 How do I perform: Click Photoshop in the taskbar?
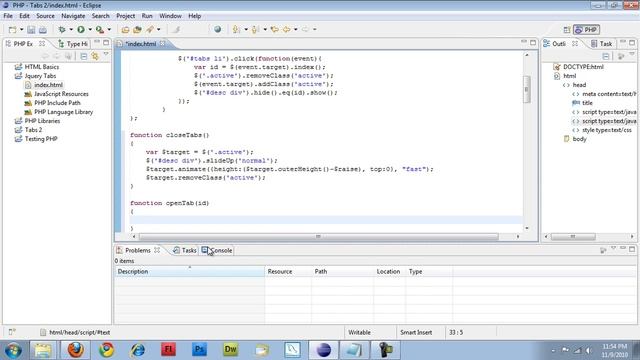200,350
